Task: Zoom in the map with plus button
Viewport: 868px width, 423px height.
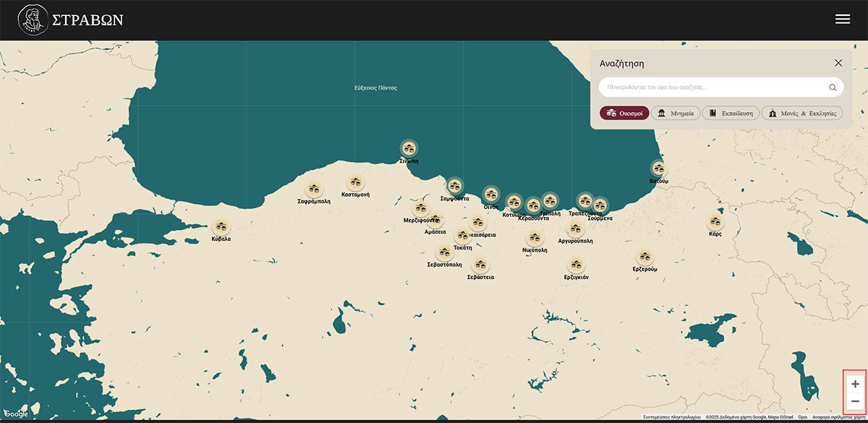Action: tap(855, 384)
